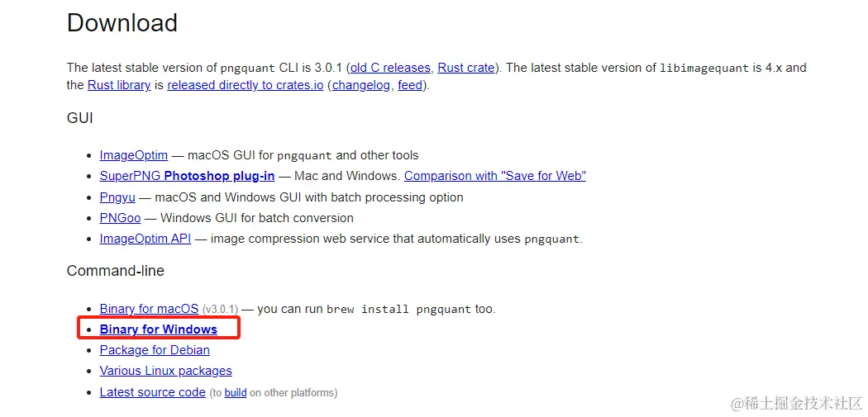
Task: Open Package for Debian link
Action: (x=155, y=350)
